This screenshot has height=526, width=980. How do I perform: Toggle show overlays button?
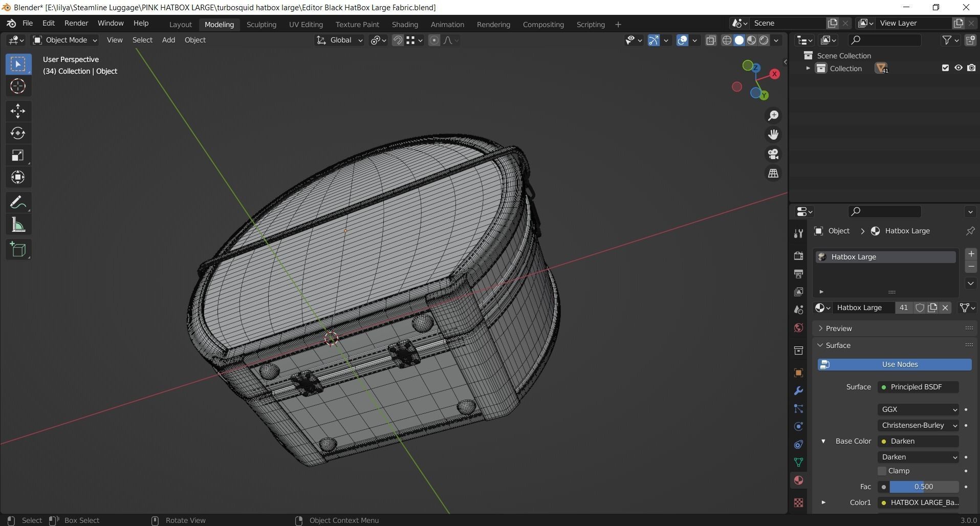[682, 40]
